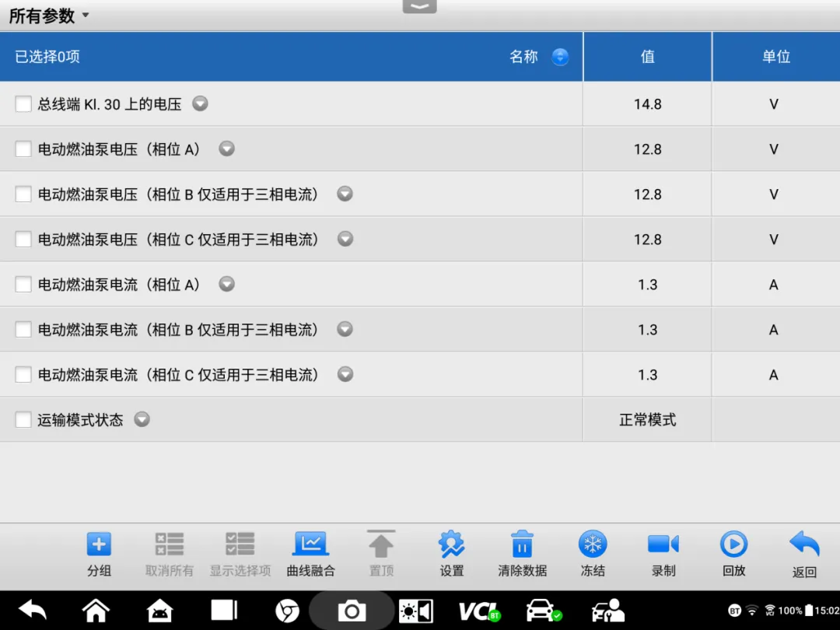
Task: Start recording with 录制 camera icon
Action: pyautogui.click(x=663, y=545)
